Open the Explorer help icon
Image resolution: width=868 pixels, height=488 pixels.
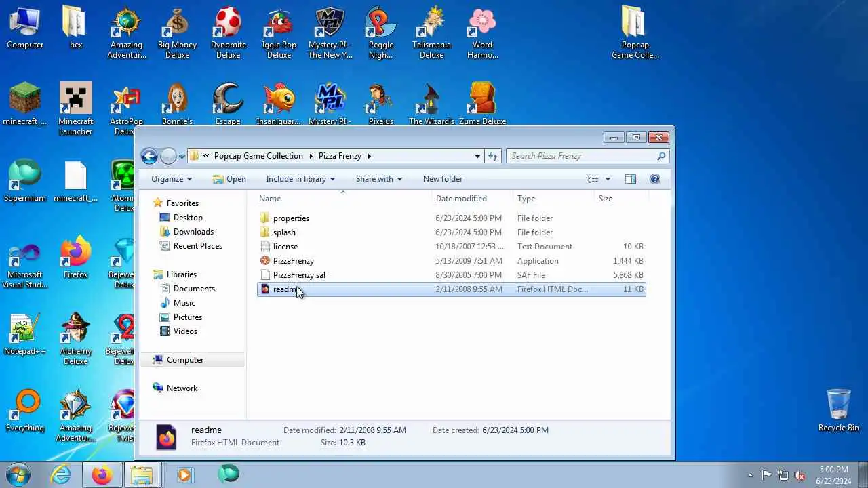click(x=654, y=179)
